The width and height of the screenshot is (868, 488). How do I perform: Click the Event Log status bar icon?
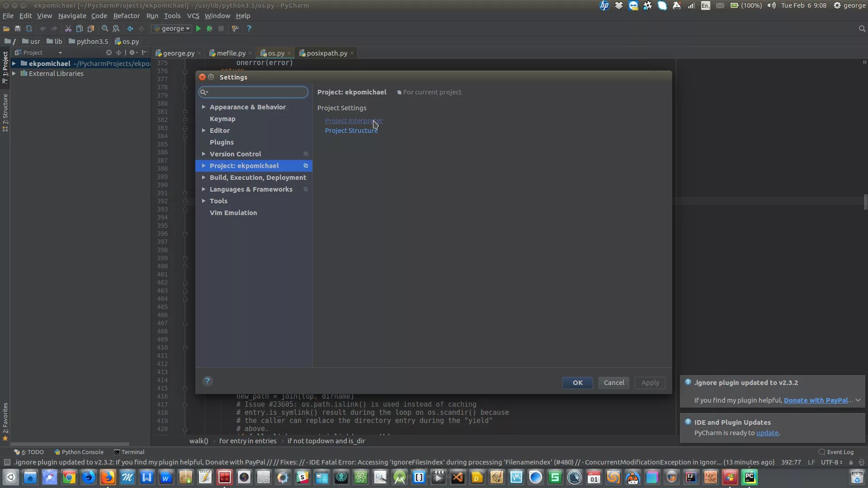point(836,452)
